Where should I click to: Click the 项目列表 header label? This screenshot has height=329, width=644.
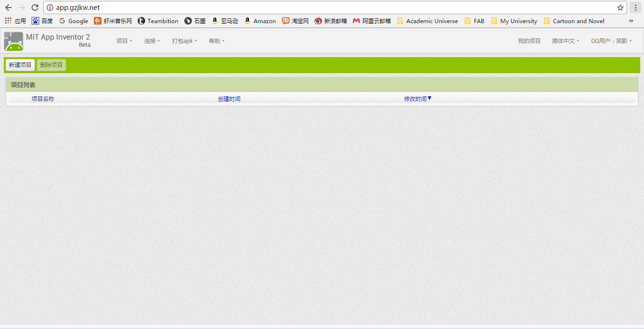click(23, 85)
